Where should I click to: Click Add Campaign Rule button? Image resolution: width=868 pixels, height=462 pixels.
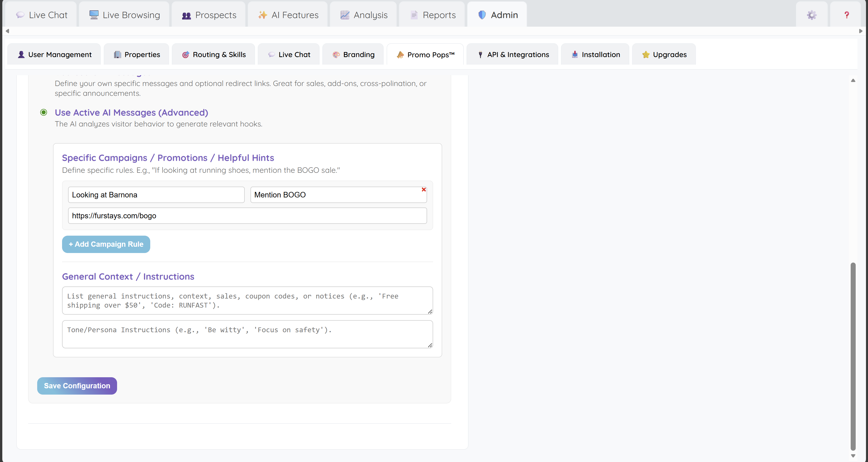tap(106, 244)
